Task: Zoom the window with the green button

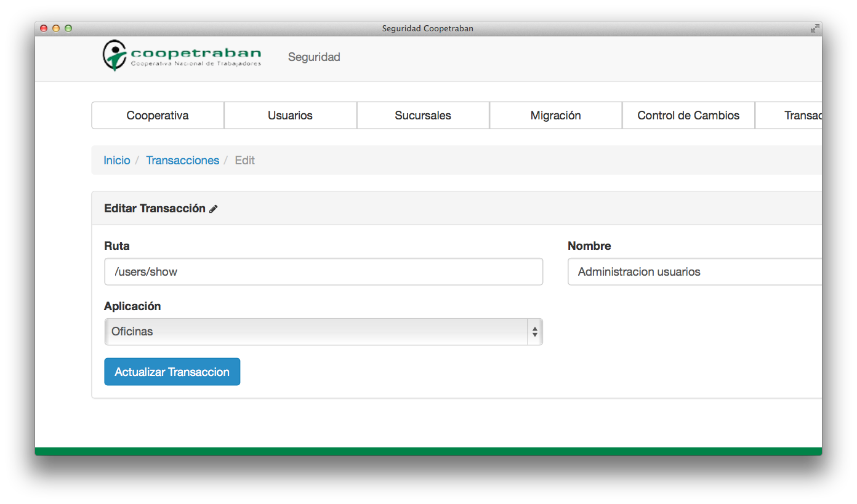Action: pyautogui.click(x=68, y=28)
